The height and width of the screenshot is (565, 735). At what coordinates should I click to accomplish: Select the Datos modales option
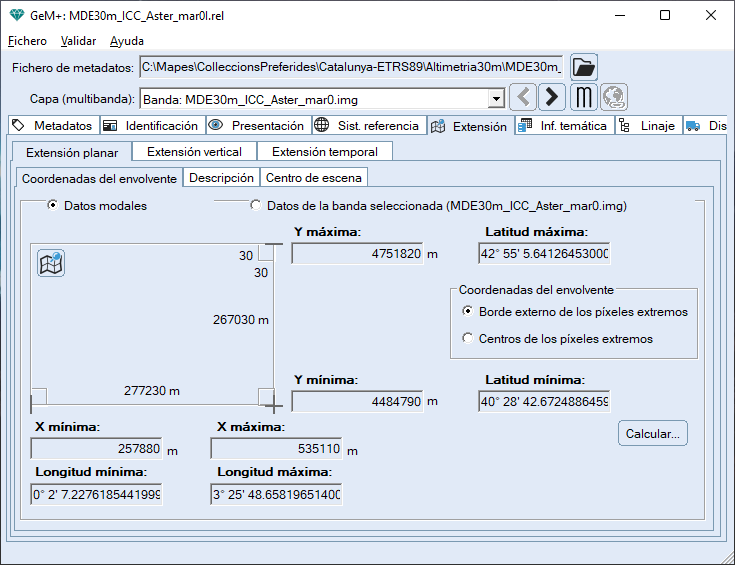[x=52, y=206]
